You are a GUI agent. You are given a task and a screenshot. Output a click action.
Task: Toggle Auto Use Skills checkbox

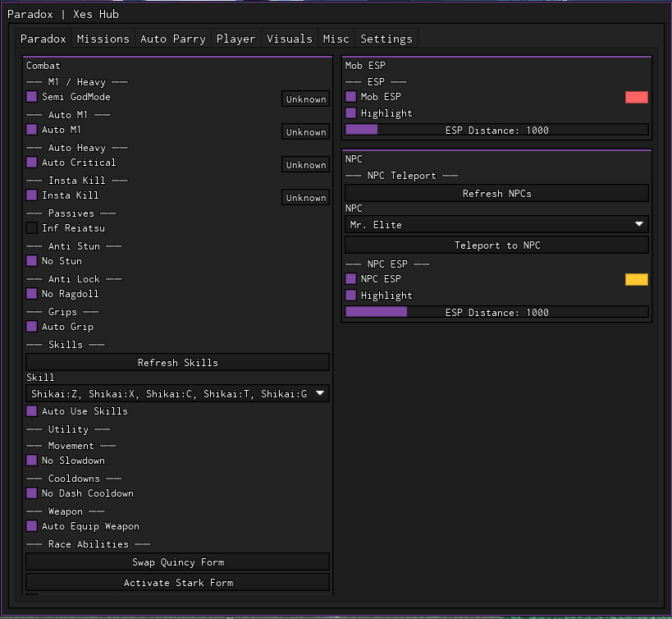[x=32, y=411]
